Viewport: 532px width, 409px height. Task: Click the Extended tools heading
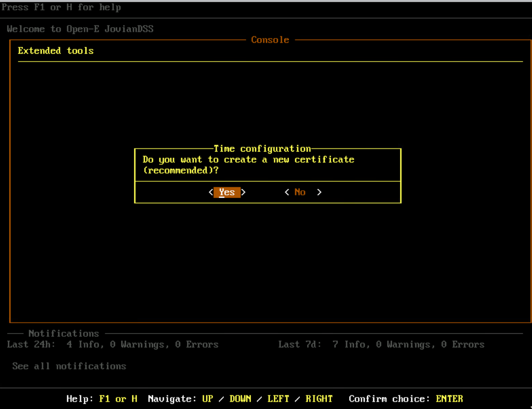(x=56, y=51)
